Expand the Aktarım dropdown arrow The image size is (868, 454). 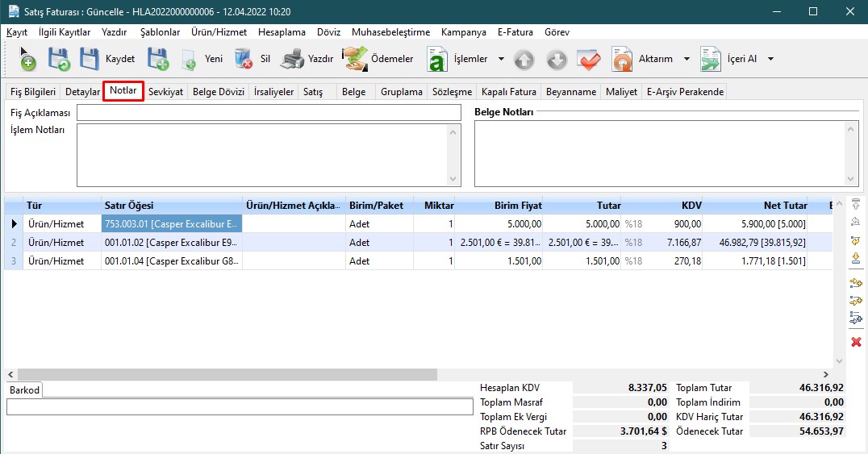(x=686, y=59)
